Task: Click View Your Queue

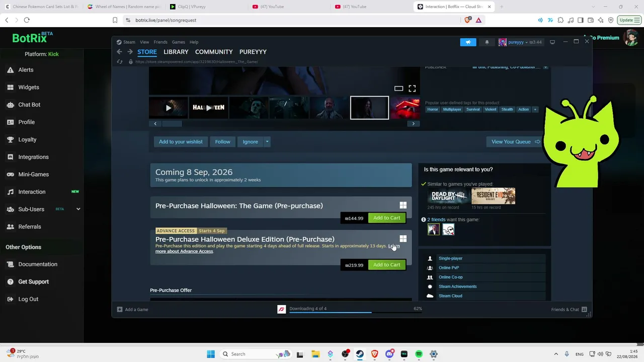Action: point(516,142)
